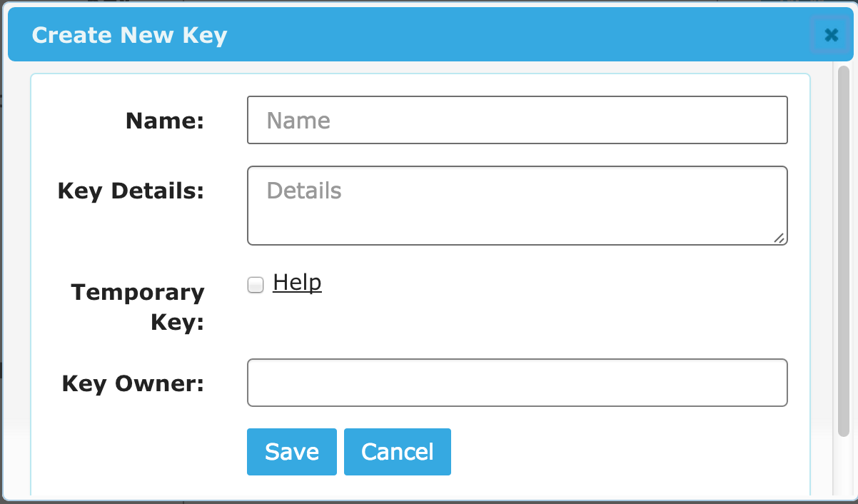This screenshot has width=858, height=504.
Task: Focus the Key Details text area
Action: click(517, 206)
